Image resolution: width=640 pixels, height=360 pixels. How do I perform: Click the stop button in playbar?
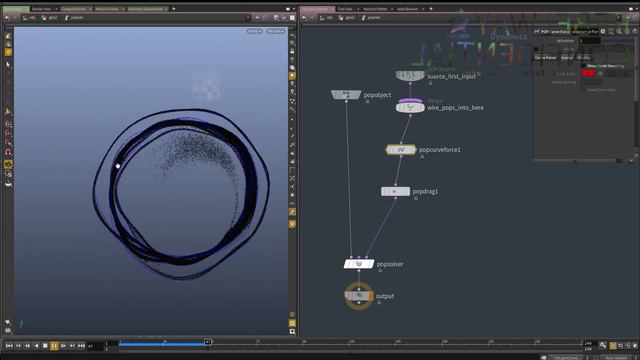pyautogui.click(x=45, y=346)
